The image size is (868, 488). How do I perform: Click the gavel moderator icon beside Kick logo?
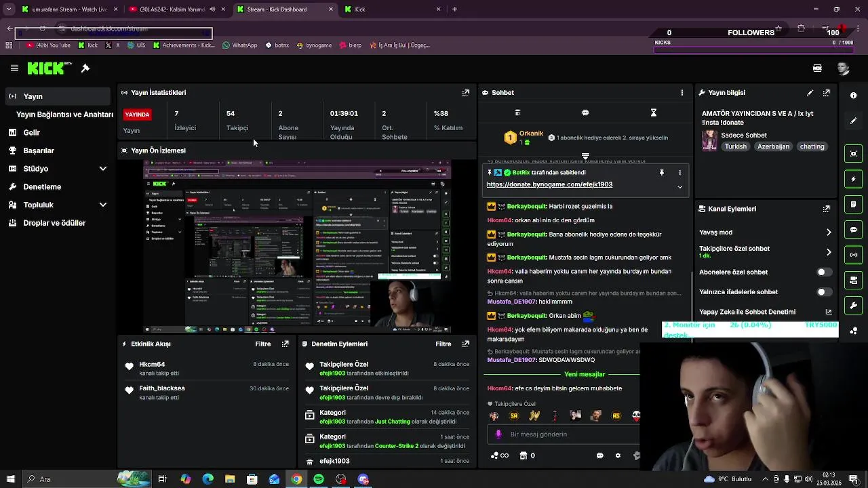click(x=85, y=68)
